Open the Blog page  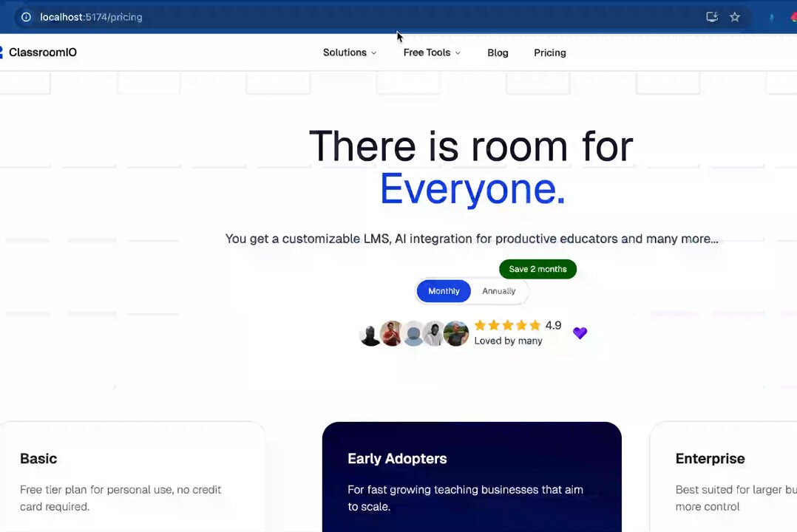tap(498, 53)
